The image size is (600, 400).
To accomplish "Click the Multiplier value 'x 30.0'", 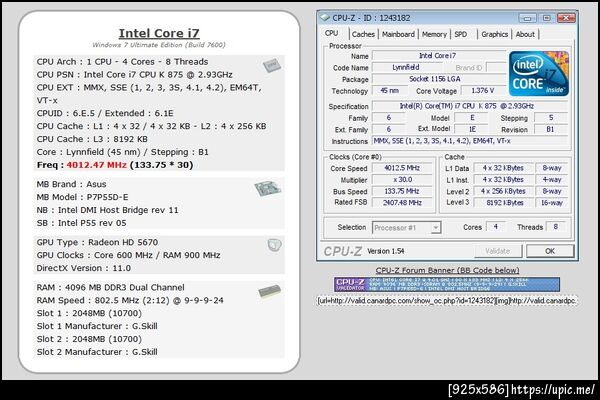I will click(402, 180).
